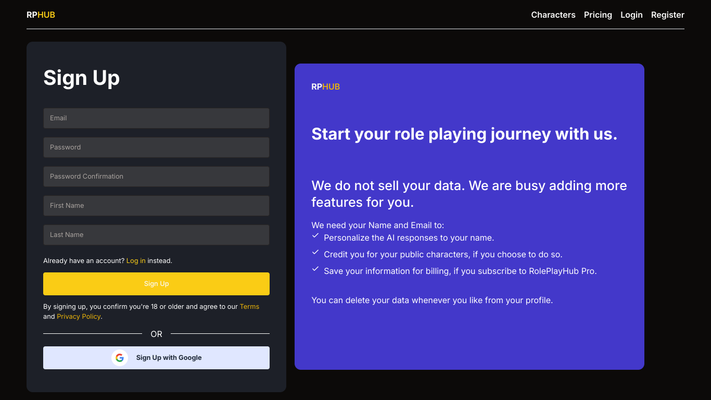This screenshot has width=711, height=400.
Task: Click the 'Save your information for billing' line
Action: pyautogui.click(x=460, y=271)
